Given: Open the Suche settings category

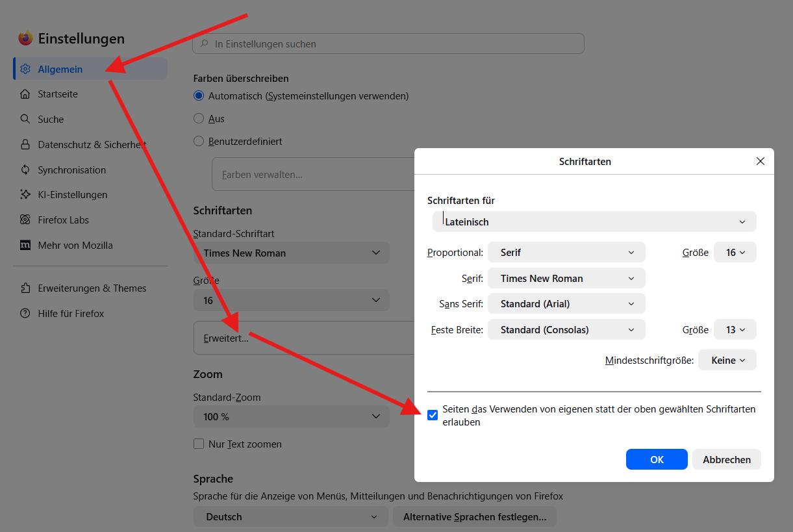Looking at the screenshot, I should tap(90, 120).
